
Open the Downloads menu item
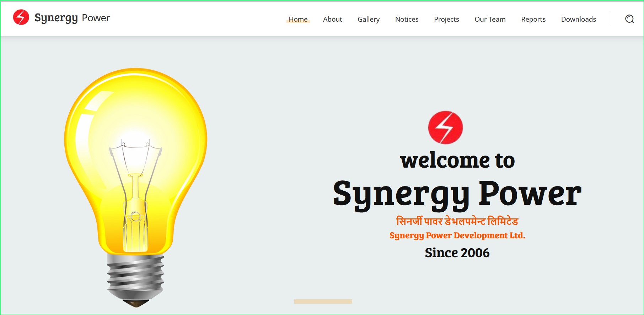click(579, 19)
